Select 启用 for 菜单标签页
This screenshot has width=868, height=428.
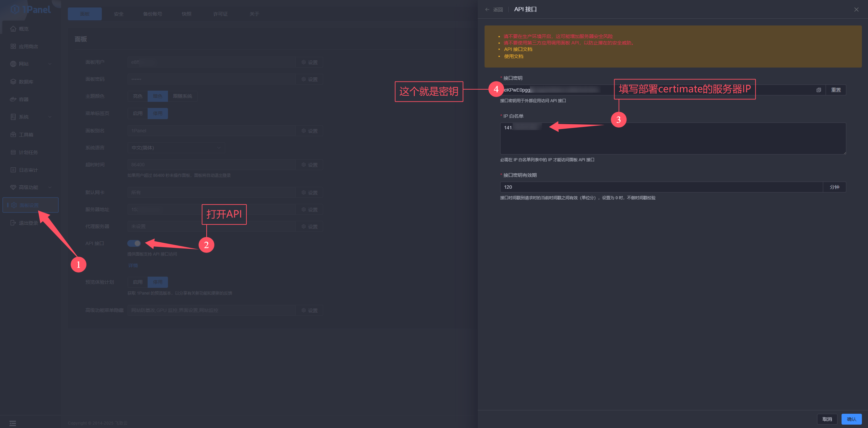point(138,113)
